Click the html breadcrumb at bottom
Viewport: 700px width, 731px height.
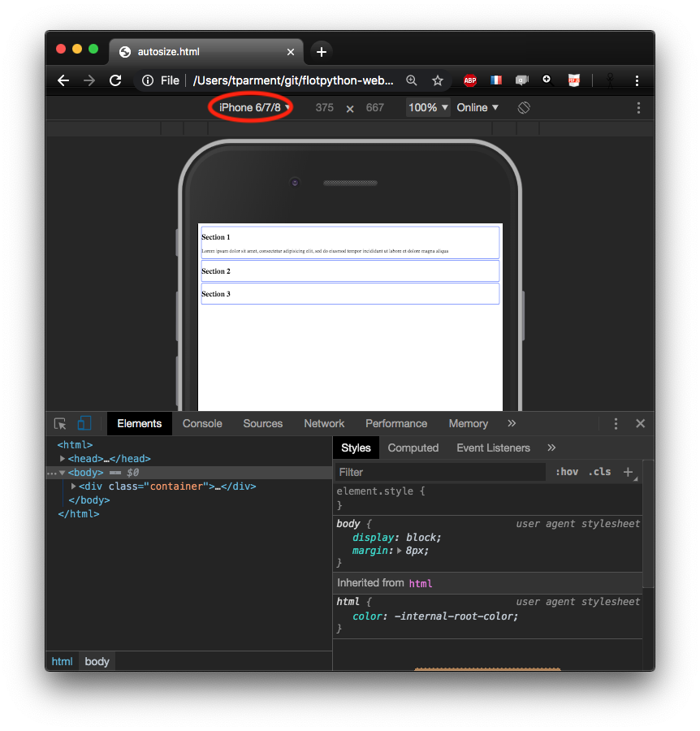(x=63, y=661)
